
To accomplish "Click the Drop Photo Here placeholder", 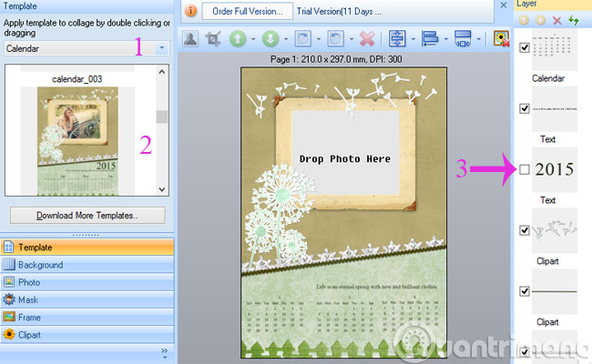I will pyautogui.click(x=345, y=153).
